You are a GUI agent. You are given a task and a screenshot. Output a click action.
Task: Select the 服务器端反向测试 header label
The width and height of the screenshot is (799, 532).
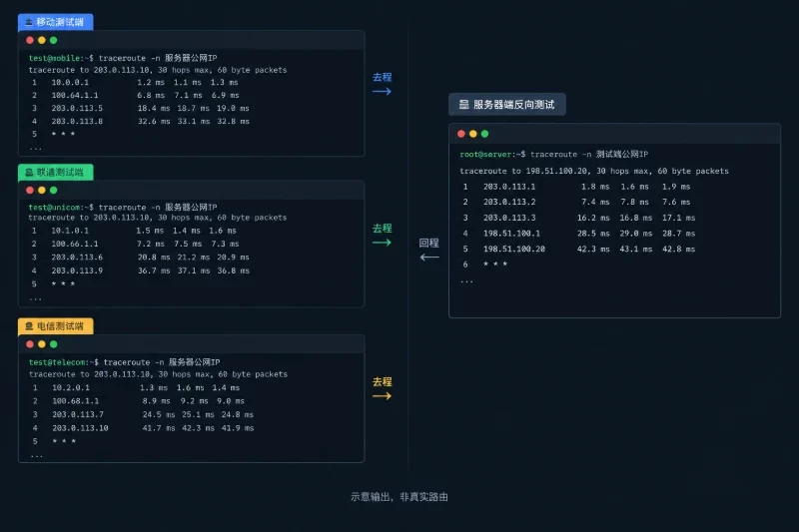[x=507, y=105]
